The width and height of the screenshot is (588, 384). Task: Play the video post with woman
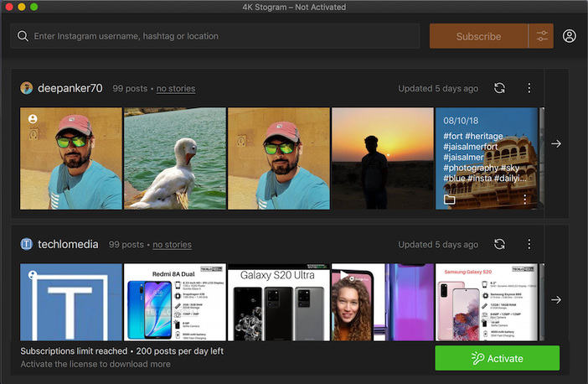(383, 302)
